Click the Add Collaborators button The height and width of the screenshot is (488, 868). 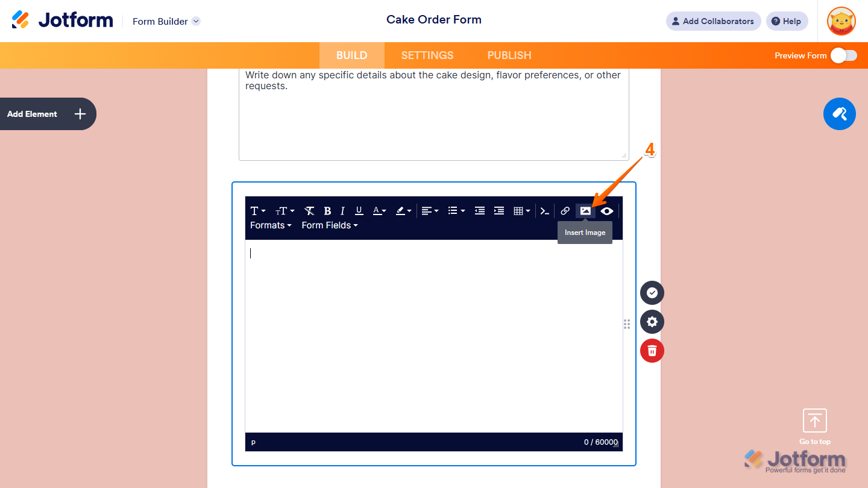click(713, 21)
